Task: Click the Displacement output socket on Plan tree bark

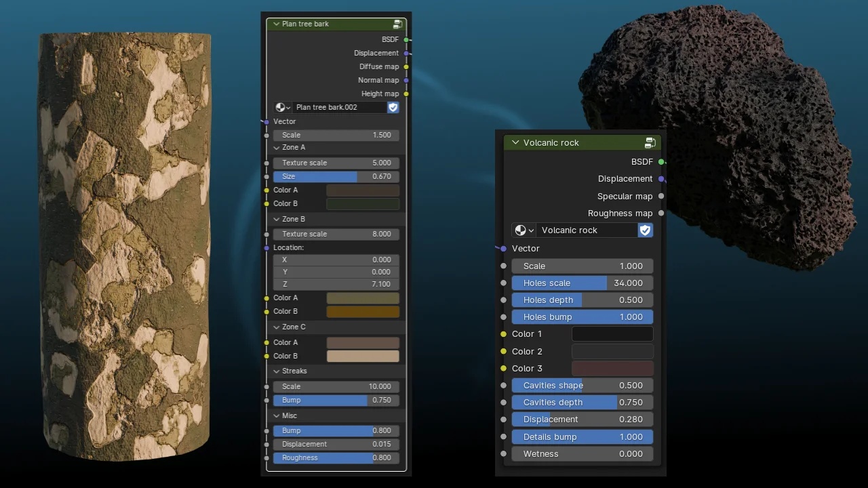Action: [406, 53]
